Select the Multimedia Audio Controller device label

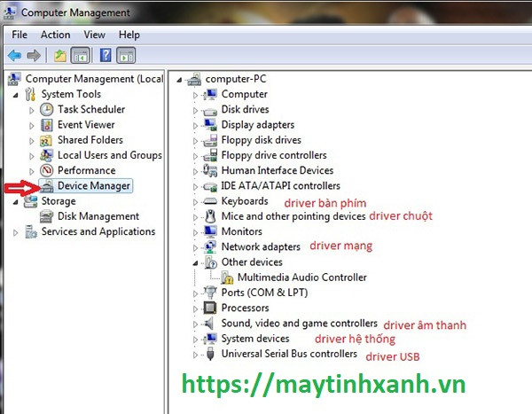(302, 277)
